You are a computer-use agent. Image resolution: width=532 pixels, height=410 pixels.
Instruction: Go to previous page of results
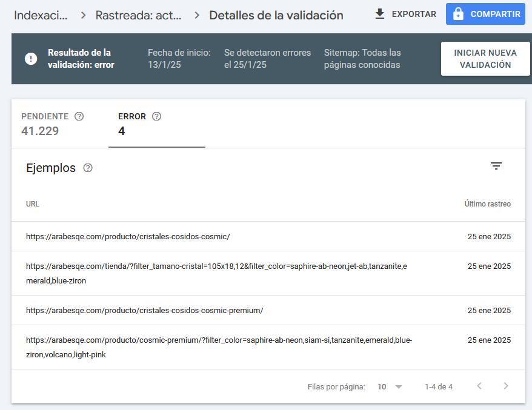coord(479,386)
